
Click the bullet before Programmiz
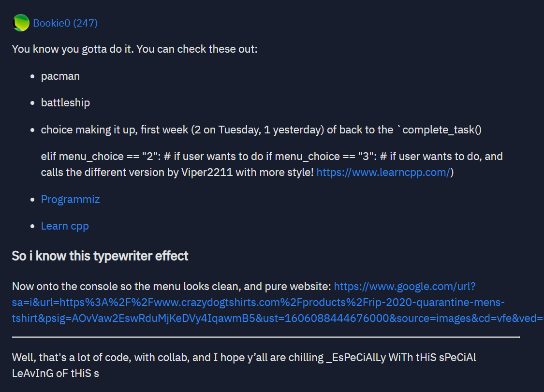(x=32, y=200)
